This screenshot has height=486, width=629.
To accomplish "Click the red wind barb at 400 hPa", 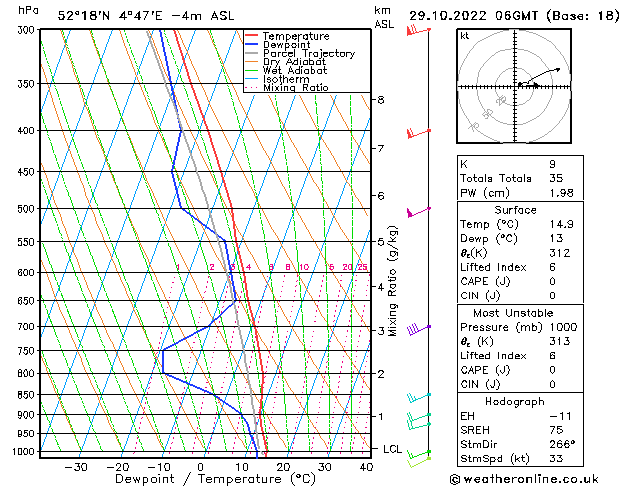I will pos(419,133).
